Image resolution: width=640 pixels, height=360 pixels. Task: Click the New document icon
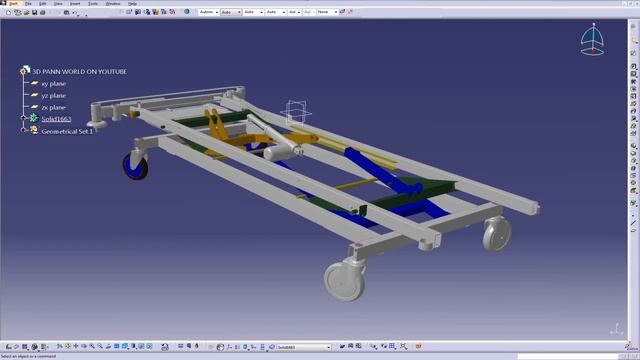pyautogui.click(x=9, y=12)
